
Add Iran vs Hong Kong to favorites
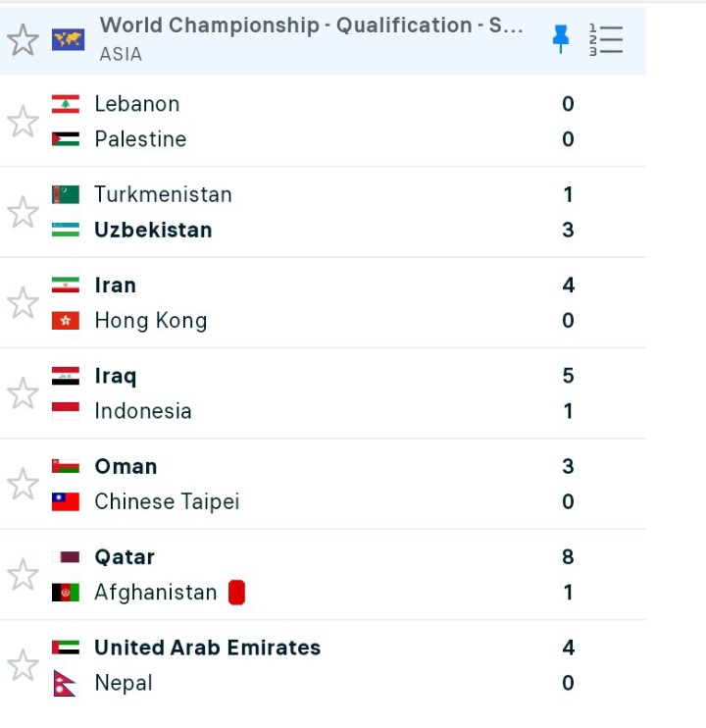coord(23,303)
